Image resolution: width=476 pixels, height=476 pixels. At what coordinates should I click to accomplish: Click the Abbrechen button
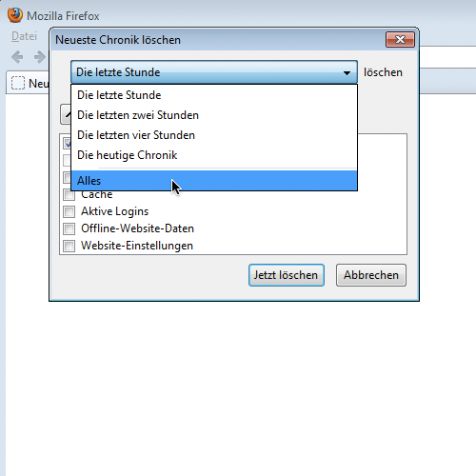click(371, 275)
